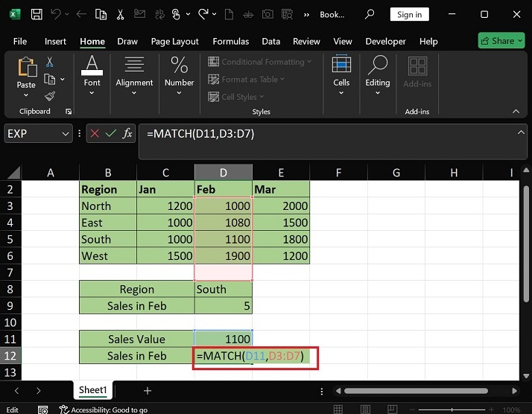Open the Alignment group dropdown

[134, 92]
